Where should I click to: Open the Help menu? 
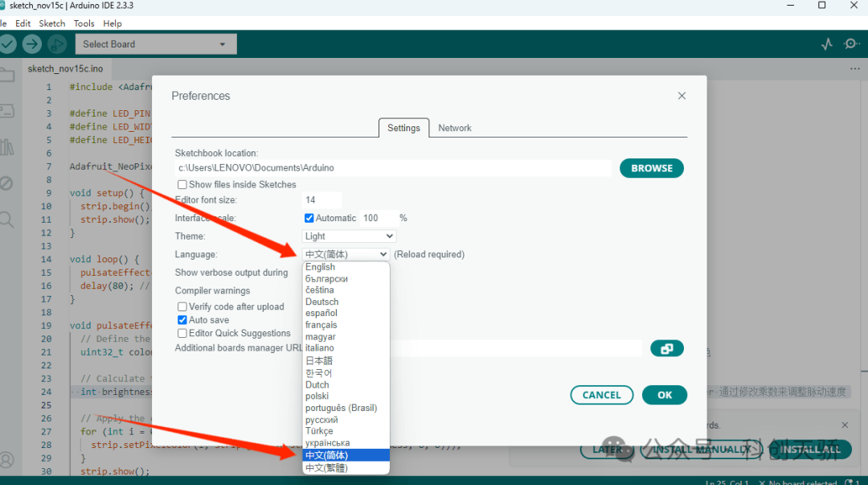coord(113,23)
